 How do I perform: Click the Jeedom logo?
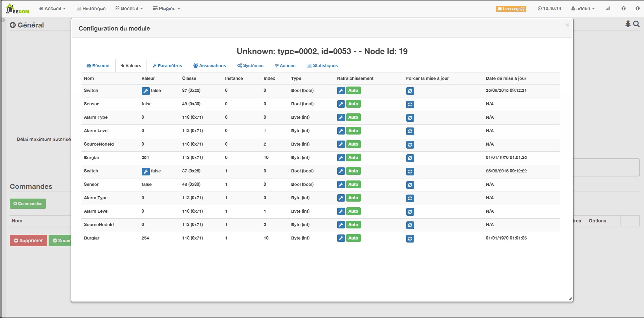pos(17,9)
